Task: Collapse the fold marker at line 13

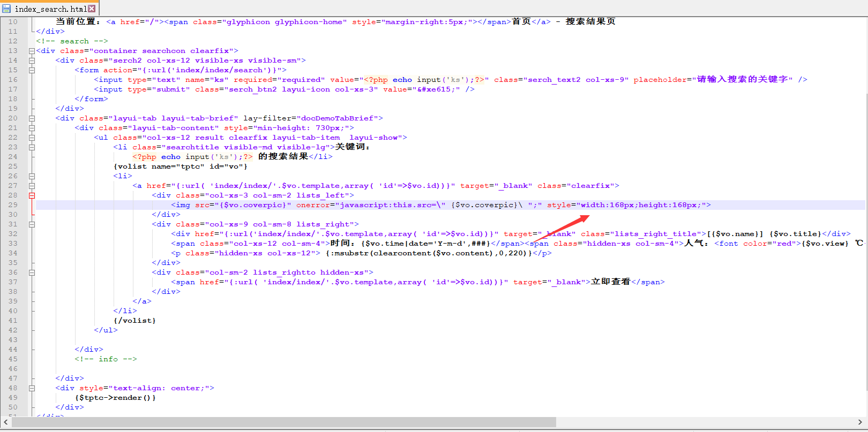Action: (32, 51)
